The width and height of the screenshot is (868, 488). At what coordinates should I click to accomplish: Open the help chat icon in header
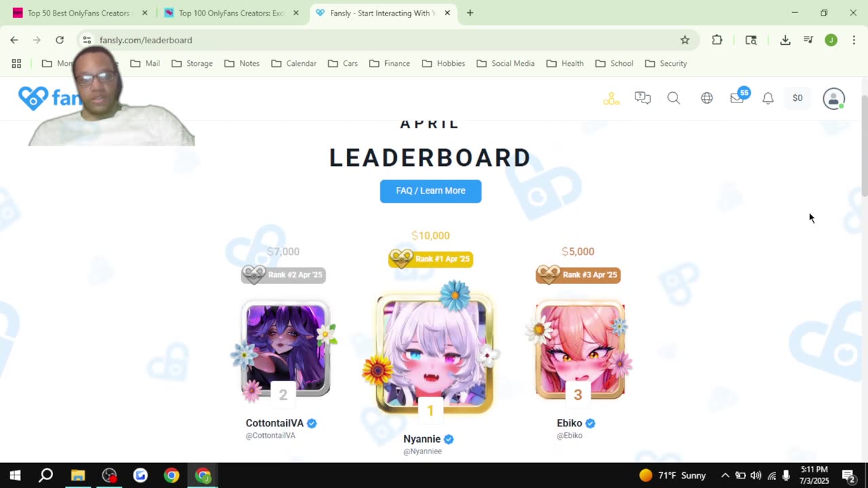click(x=642, y=98)
